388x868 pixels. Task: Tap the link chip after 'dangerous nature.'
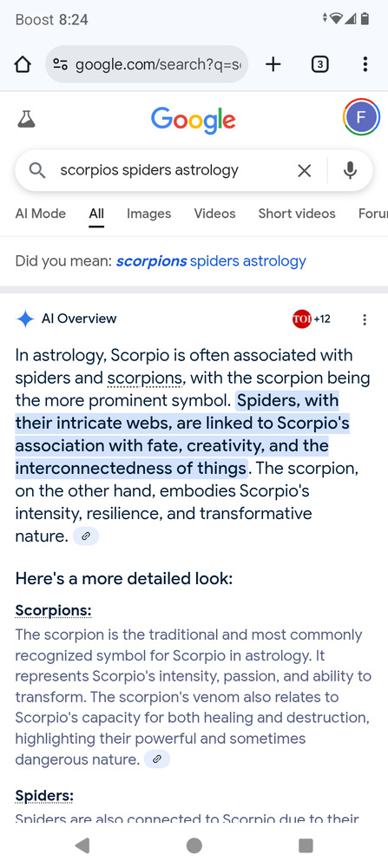(x=157, y=759)
